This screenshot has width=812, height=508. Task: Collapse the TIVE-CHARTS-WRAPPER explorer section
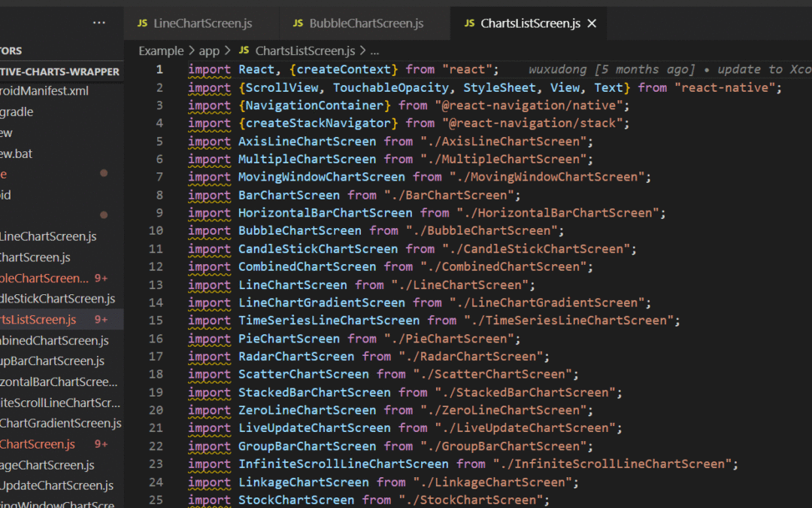pos(62,71)
